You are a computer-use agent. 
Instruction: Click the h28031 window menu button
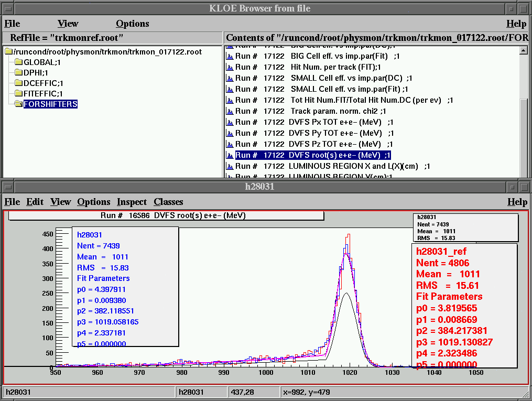(x=8, y=187)
